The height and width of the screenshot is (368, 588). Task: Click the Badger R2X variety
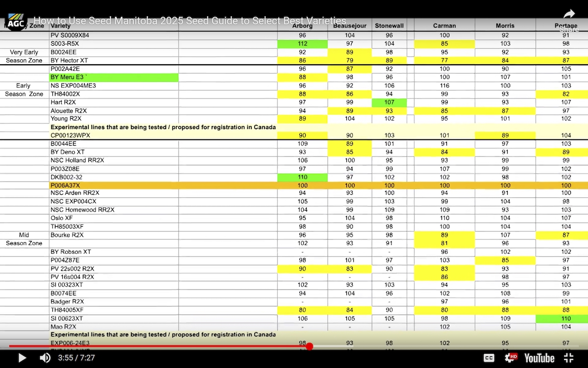67,301
